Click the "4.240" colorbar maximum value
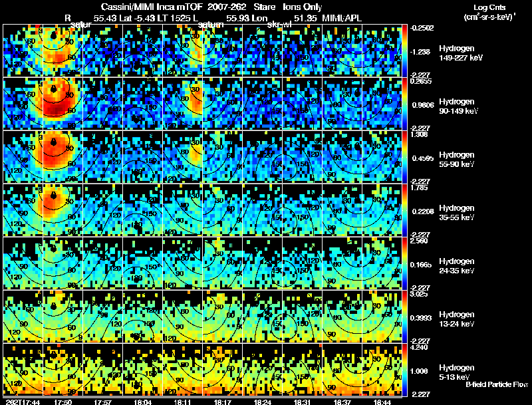532x405 pixels. click(419, 347)
